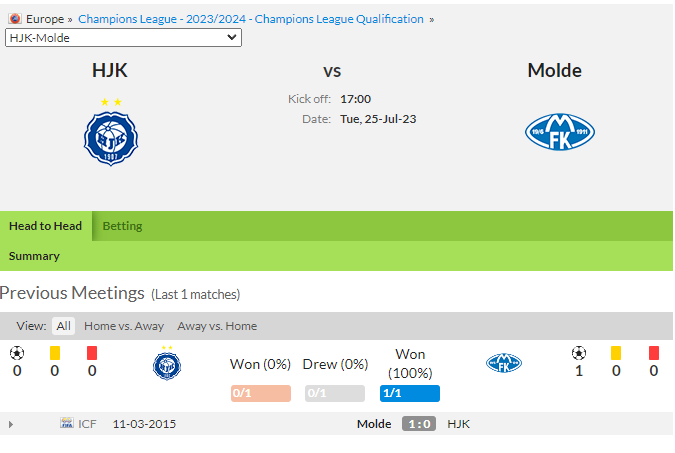Click the large Molde FK crest
Viewport: 675px width, 453px height.
click(x=560, y=132)
